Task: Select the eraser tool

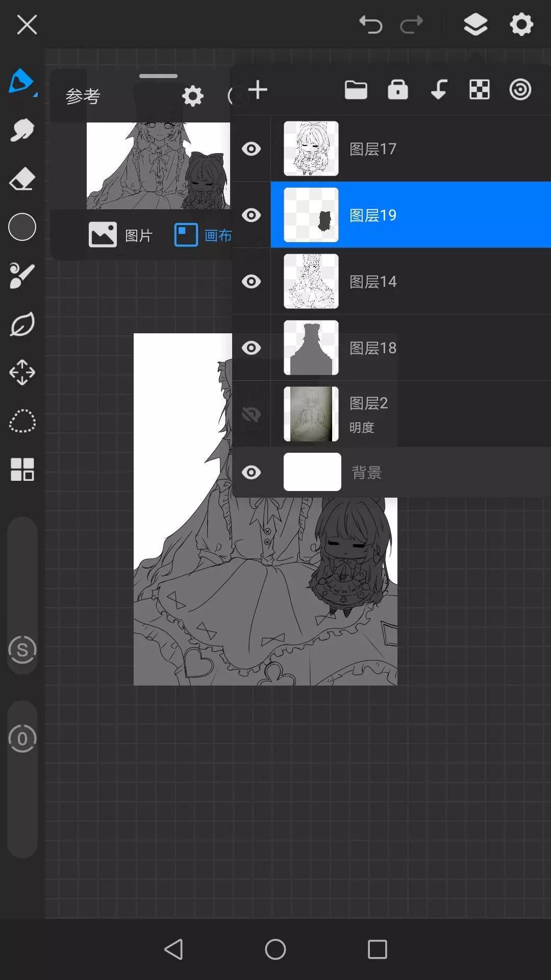Action: pyautogui.click(x=21, y=180)
